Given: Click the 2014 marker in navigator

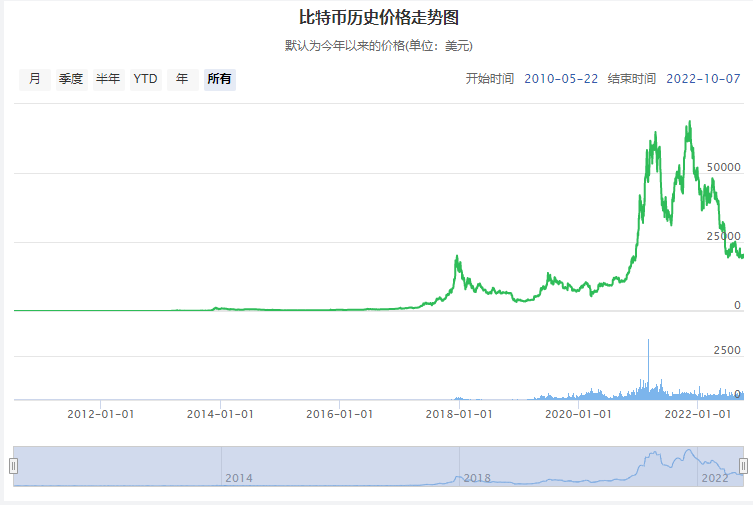Looking at the screenshot, I should (x=239, y=478).
